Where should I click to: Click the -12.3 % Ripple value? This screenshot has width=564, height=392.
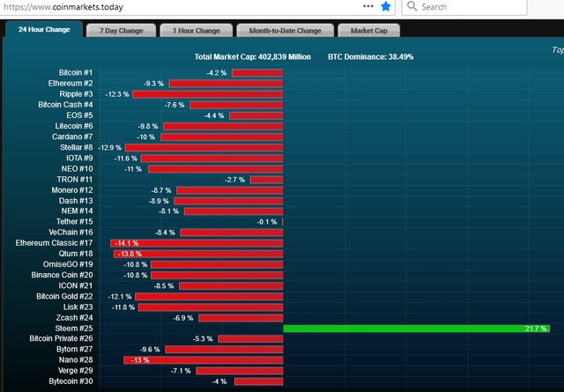pyautogui.click(x=117, y=94)
